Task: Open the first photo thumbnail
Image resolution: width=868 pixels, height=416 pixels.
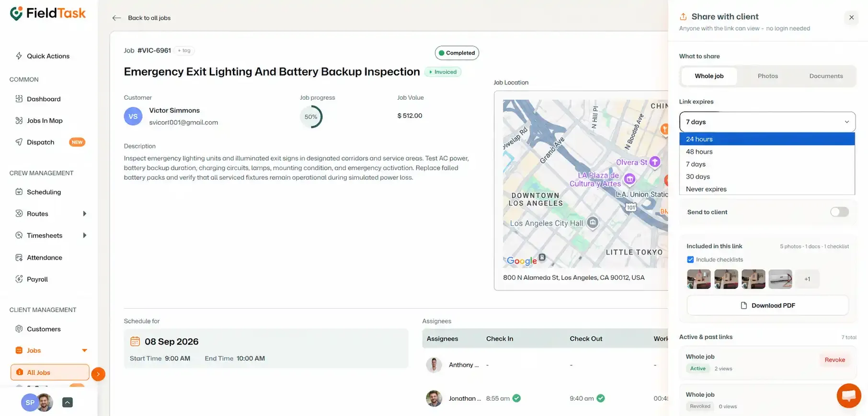Action: (698, 279)
